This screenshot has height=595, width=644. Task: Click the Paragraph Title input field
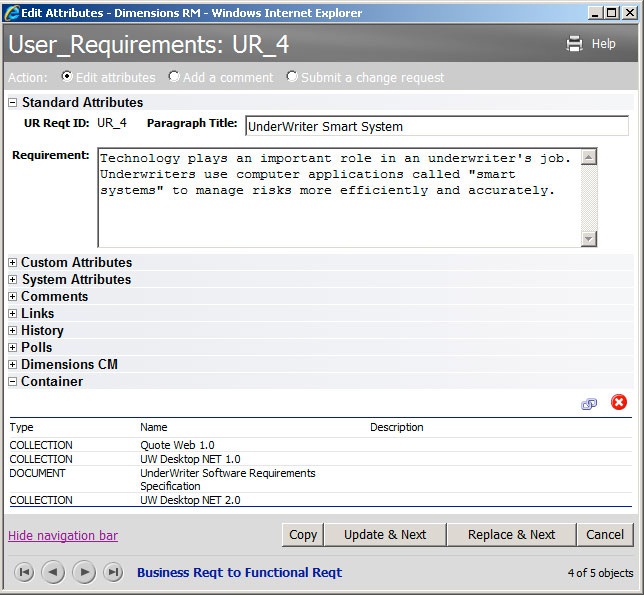tap(437, 126)
